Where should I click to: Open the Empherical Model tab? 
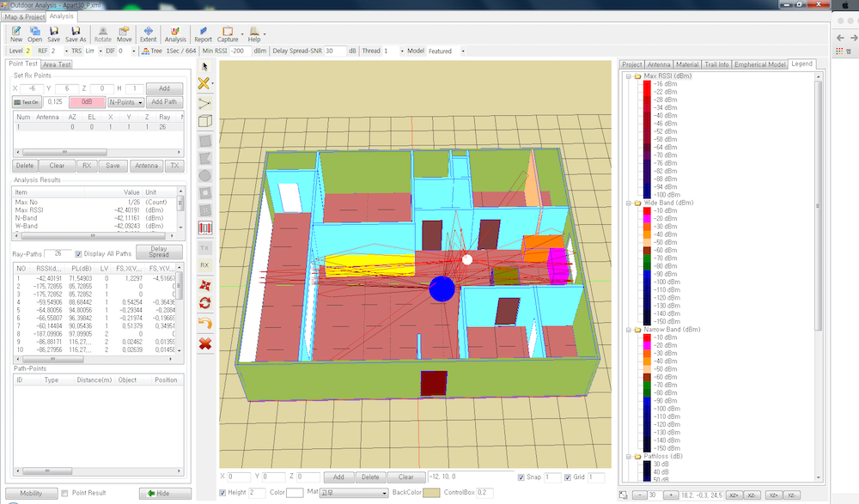tap(760, 64)
